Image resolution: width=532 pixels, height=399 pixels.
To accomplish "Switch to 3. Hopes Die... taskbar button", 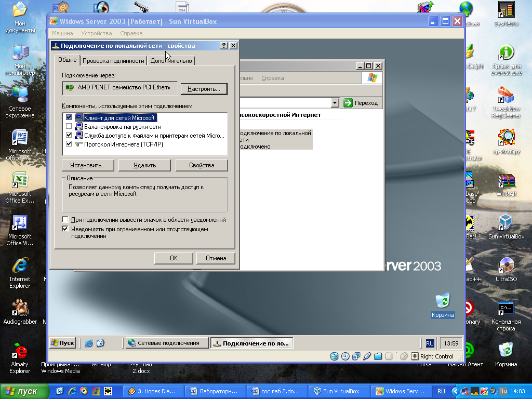I will (x=153, y=391).
